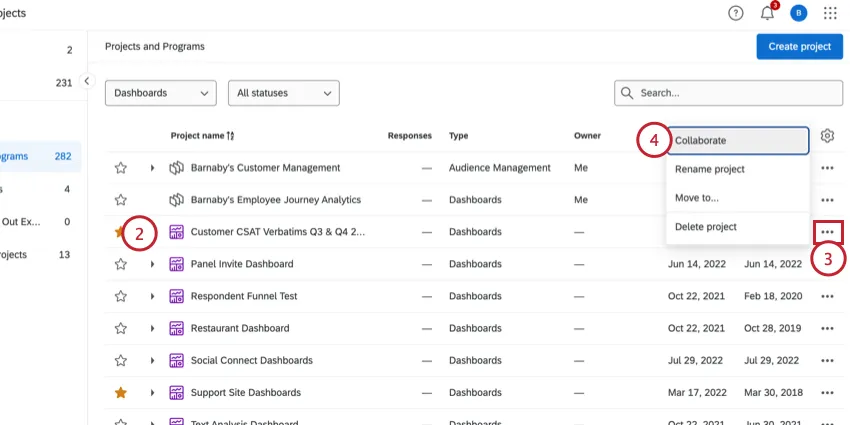Open the help question mark icon
This screenshot has height=425, width=850.
click(x=736, y=13)
